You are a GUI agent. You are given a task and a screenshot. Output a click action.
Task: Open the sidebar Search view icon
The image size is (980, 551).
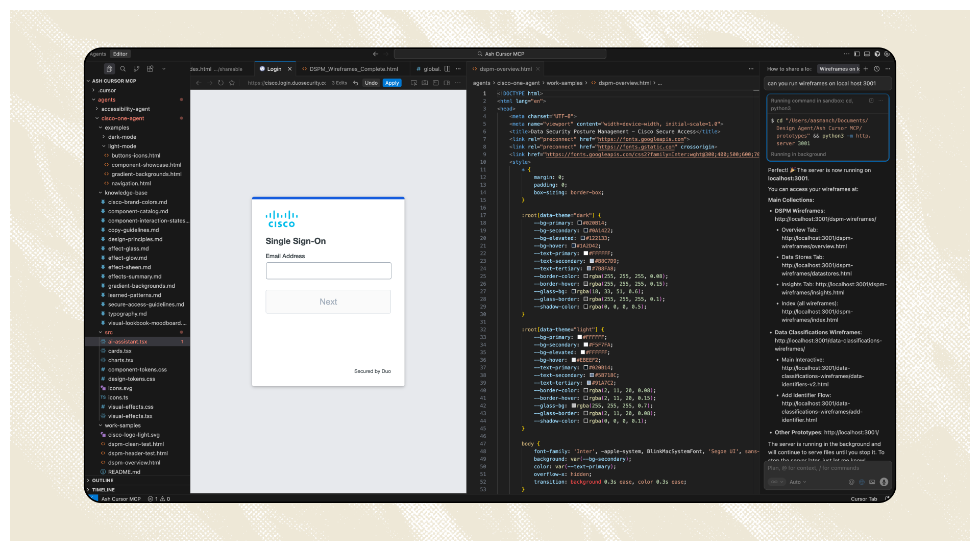[123, 68]
